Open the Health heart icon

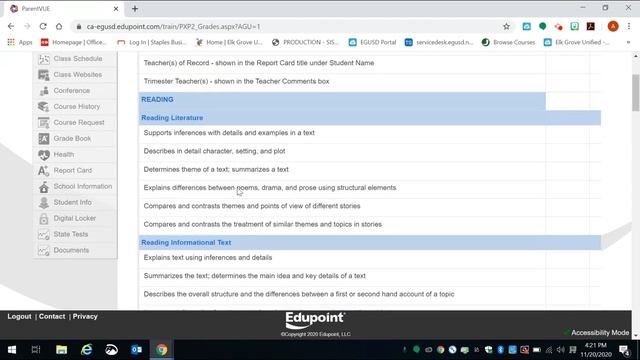(x=44, y=155)
